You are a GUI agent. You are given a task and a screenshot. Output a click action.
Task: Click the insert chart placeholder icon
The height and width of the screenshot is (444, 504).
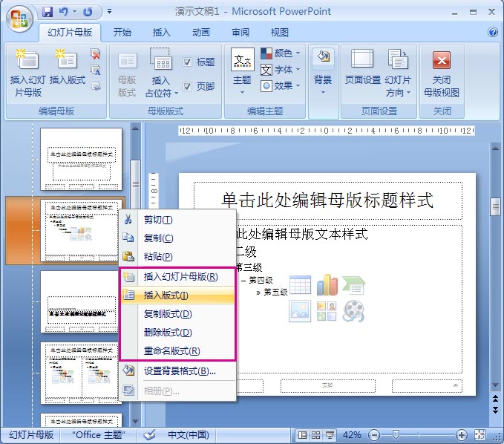coord(327,285)
